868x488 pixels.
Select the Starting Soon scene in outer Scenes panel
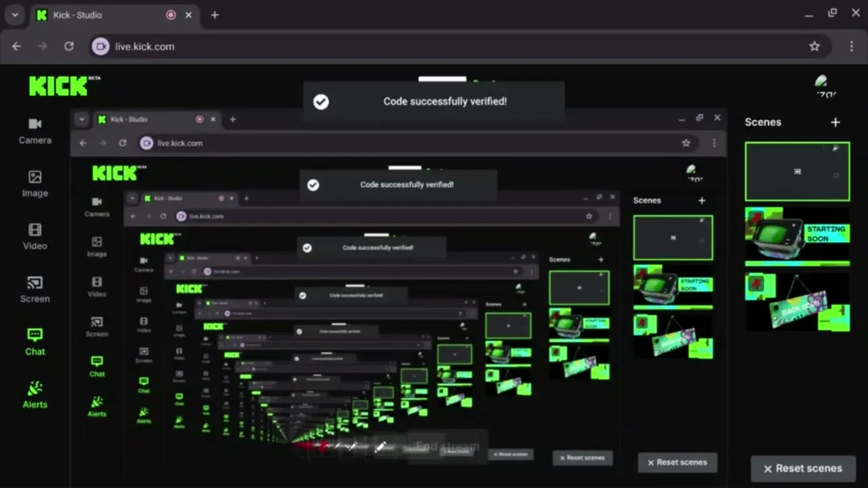(x=797, y=237)
